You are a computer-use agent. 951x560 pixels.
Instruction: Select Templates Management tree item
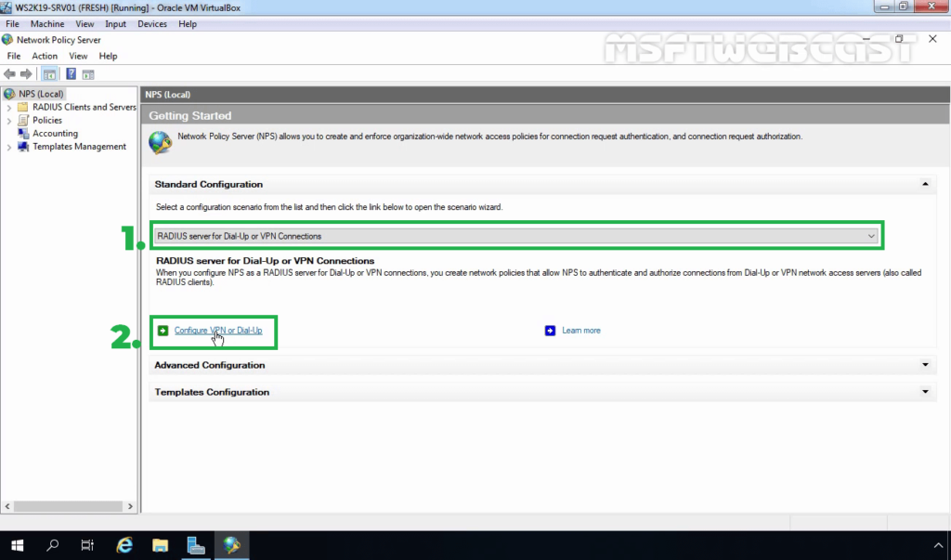[80, 147]
